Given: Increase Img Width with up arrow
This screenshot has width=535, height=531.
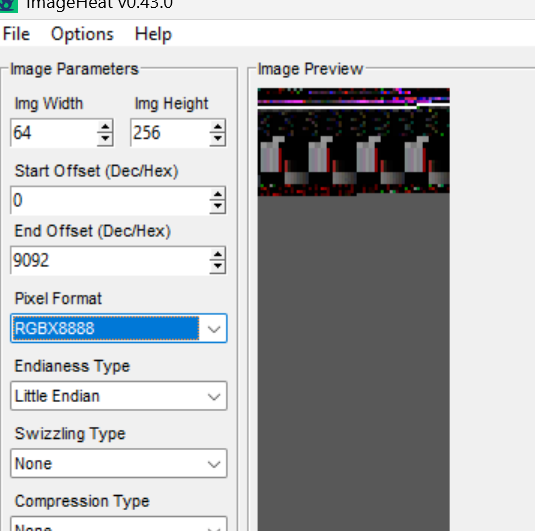Looking at the screenshot, I should coord(105,127).
